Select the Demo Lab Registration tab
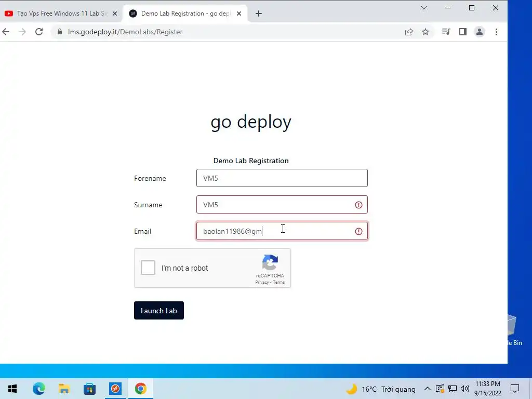This screenshot has height=399, width=532. point(185,14)
